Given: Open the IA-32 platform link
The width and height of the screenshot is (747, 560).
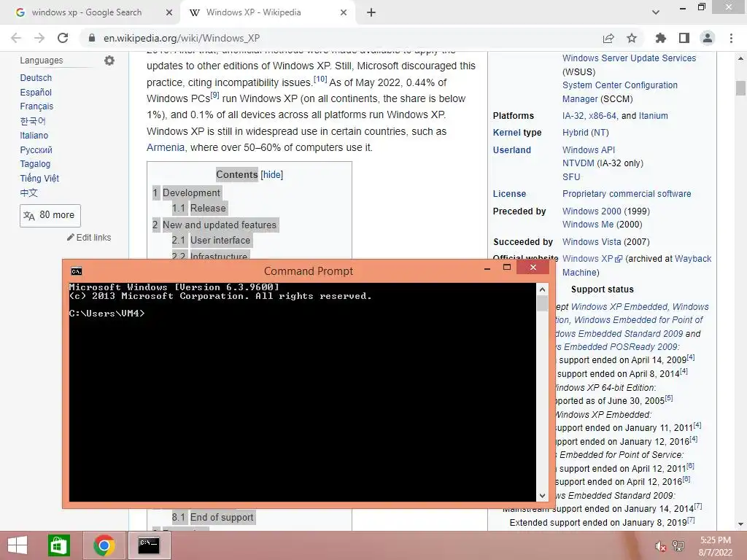Looking at the screenshot, I should coord(573,116).
